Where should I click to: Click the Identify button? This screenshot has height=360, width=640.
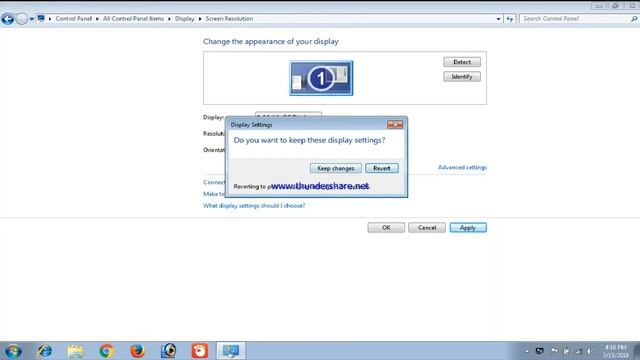(x=462, y=77)
